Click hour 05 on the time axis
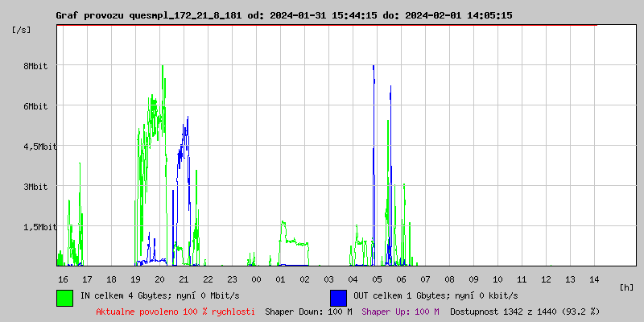The image size is (644, 322). pos(377,279)
